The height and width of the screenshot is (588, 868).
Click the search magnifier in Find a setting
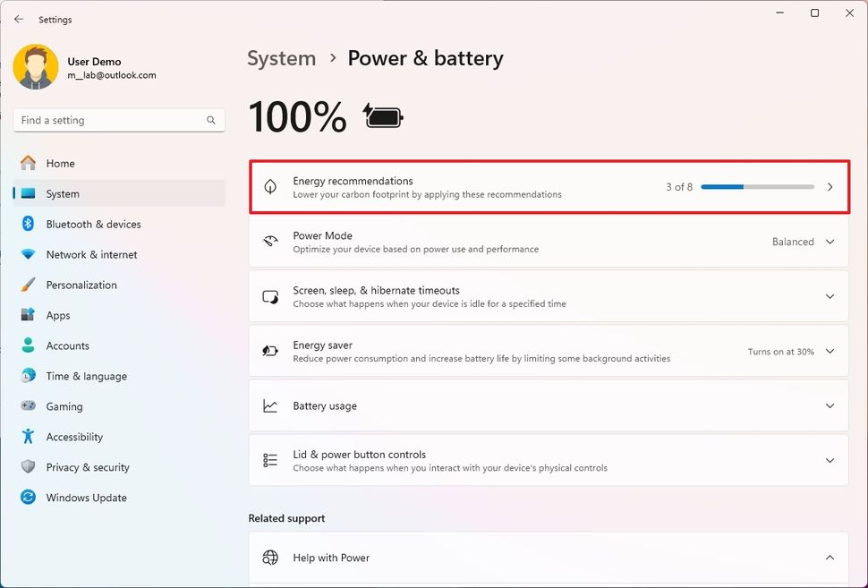coord(210,119)
